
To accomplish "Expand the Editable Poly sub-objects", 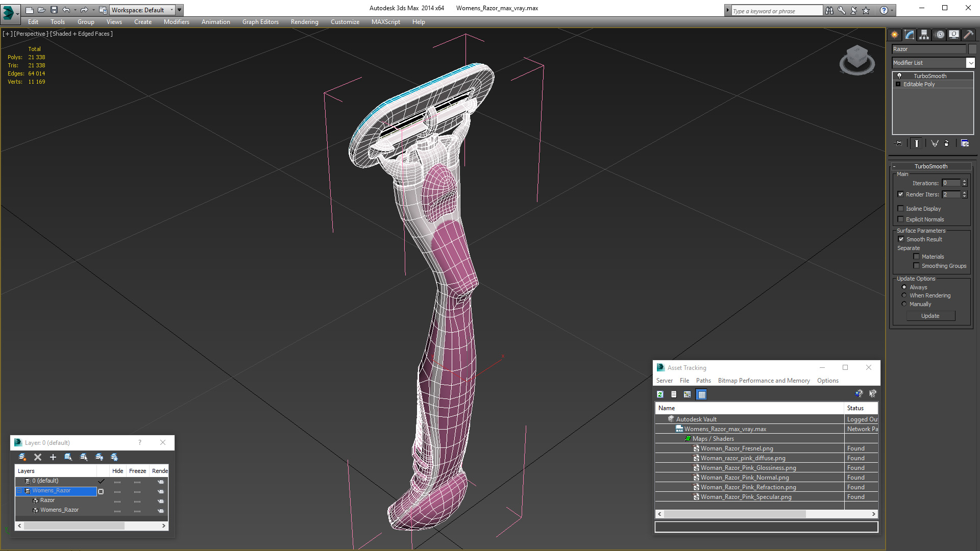I will tap(898, 84).
